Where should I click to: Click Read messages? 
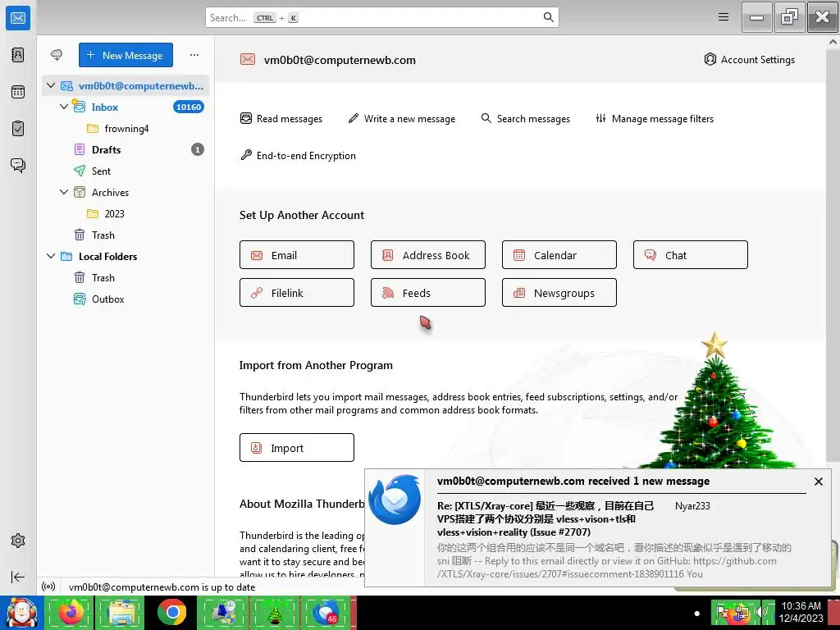[x=281, y=118]
